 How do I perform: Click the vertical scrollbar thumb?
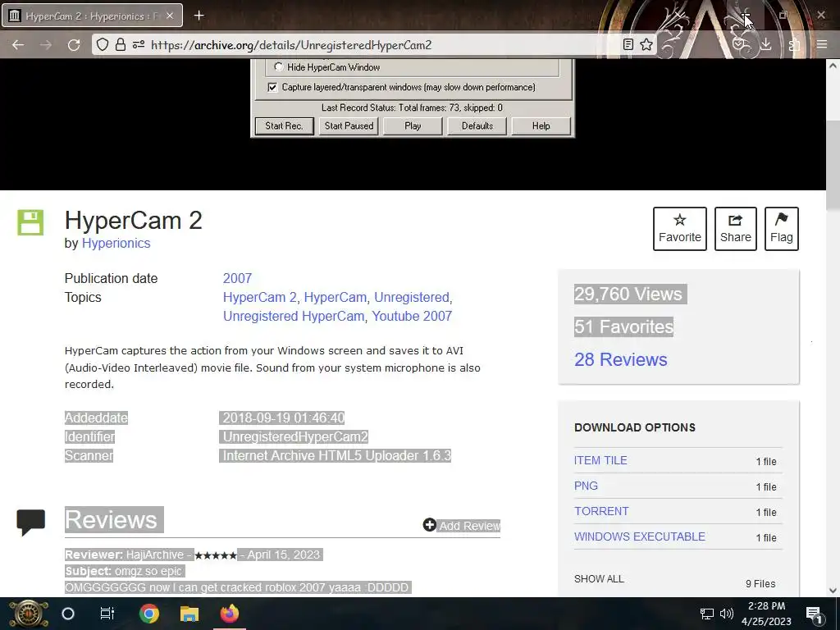pyautogui.click(x=833, y=165)
